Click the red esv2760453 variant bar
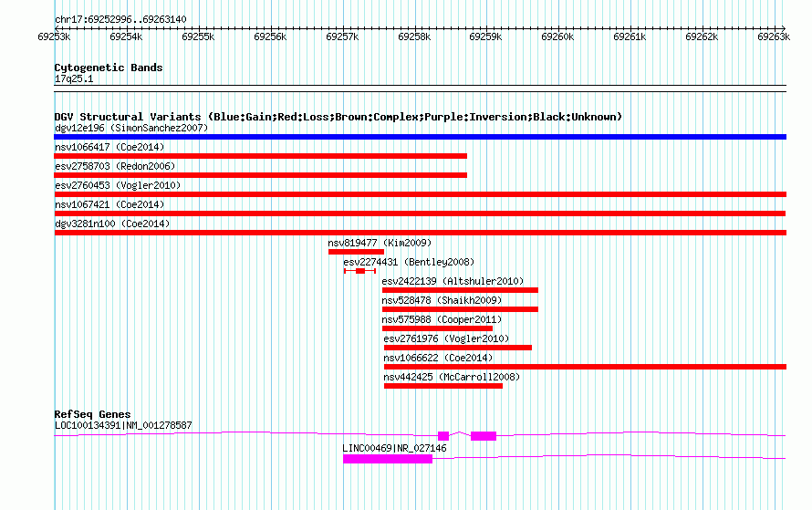The height and width of the screenshot is (510, 812). [x=420, y=194]
